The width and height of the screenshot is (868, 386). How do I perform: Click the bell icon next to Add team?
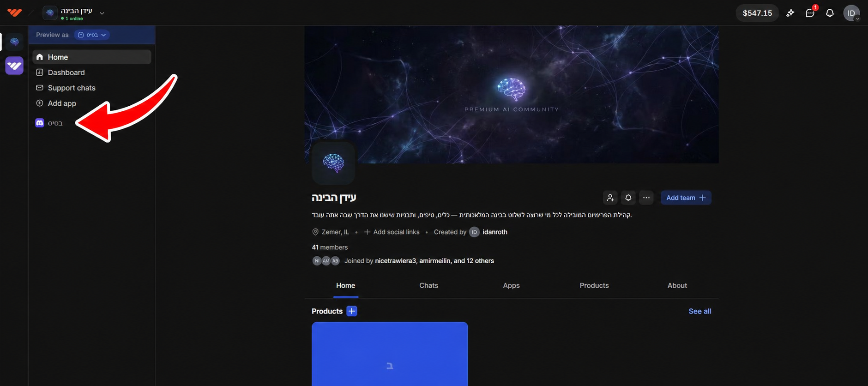click(x=628, y=198)
